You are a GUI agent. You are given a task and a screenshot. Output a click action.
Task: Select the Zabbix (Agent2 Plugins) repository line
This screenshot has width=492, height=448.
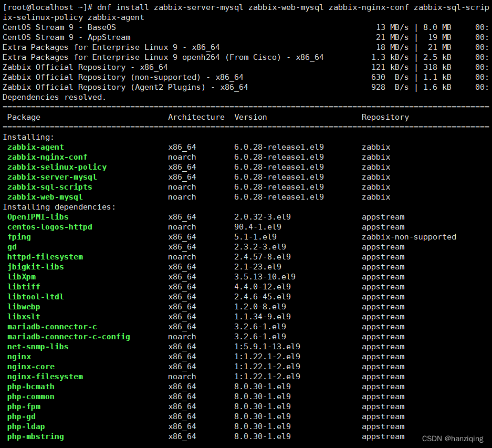coord(125,87)
